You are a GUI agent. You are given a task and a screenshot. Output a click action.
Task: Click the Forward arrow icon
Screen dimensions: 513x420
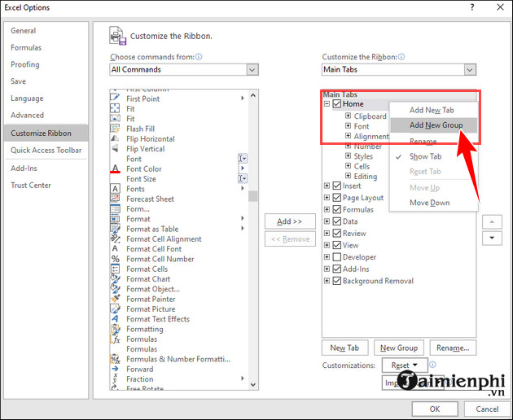(115, 369)
